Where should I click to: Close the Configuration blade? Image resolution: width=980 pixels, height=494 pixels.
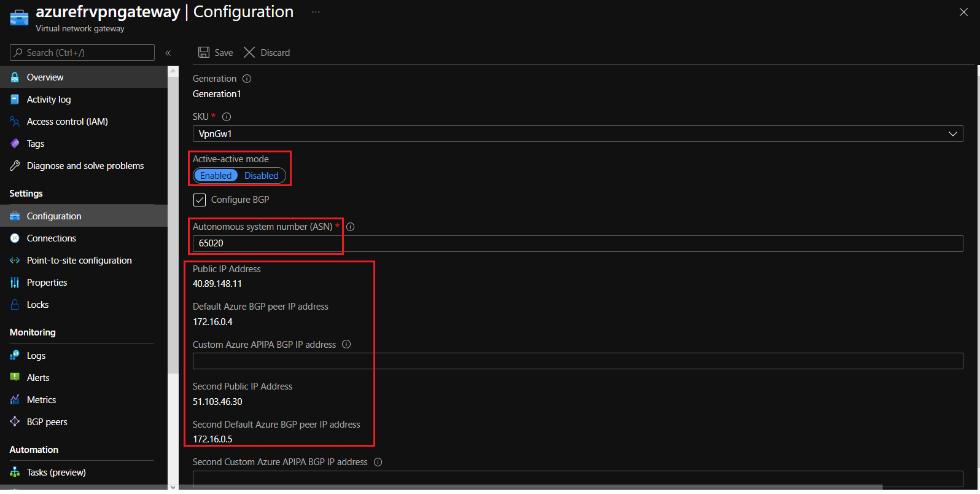tap(963, 12)
